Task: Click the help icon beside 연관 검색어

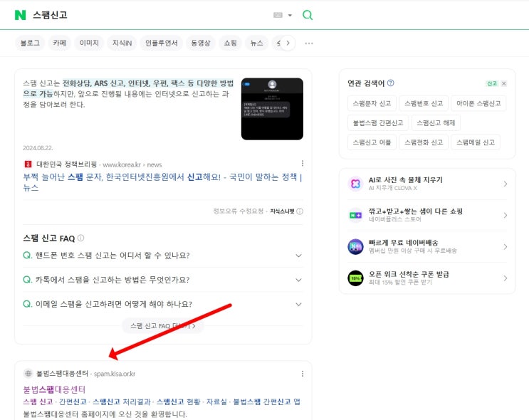Action: tap(391, 83)
